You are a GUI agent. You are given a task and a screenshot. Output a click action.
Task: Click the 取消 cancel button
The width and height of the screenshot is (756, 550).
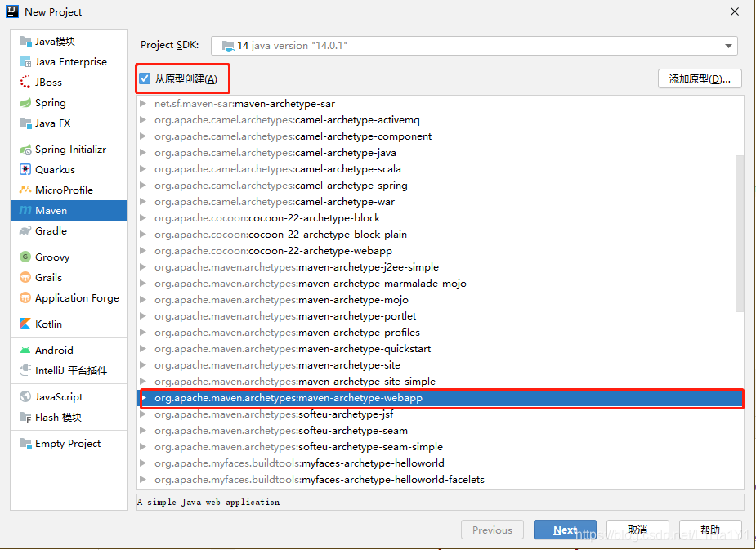pyautogui.click(x=637, y=530)
